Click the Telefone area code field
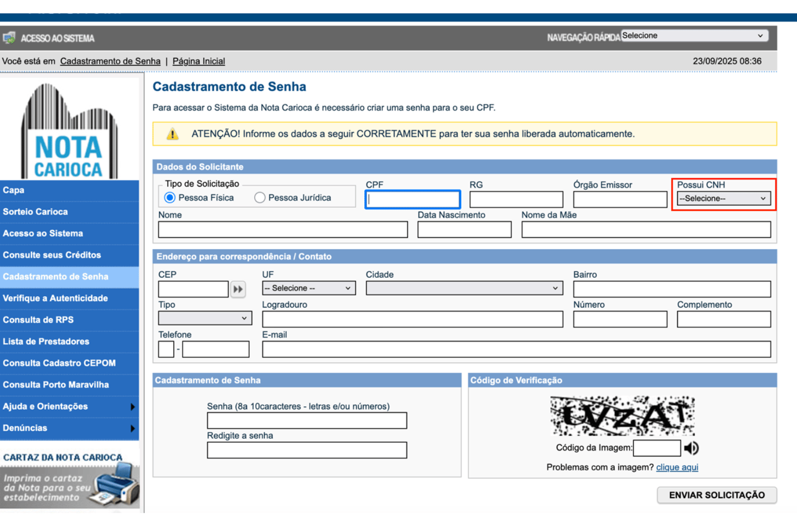Viewport: 797px width, 532px height. (x=166, y=349)
